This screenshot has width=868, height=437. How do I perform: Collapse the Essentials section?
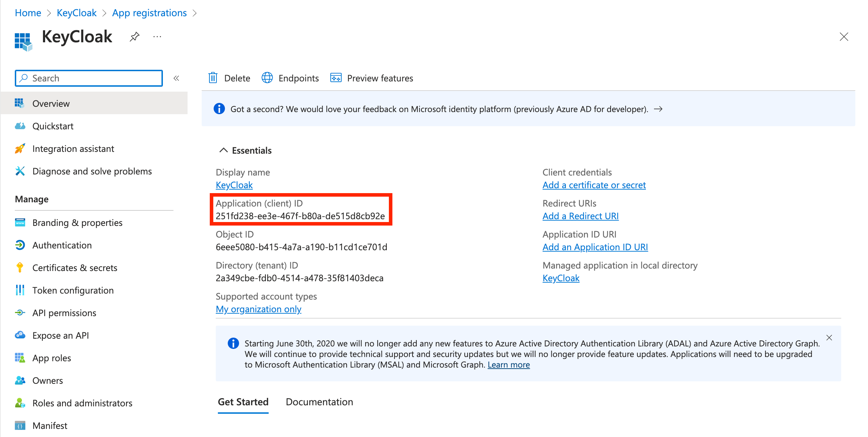[224, 150]
